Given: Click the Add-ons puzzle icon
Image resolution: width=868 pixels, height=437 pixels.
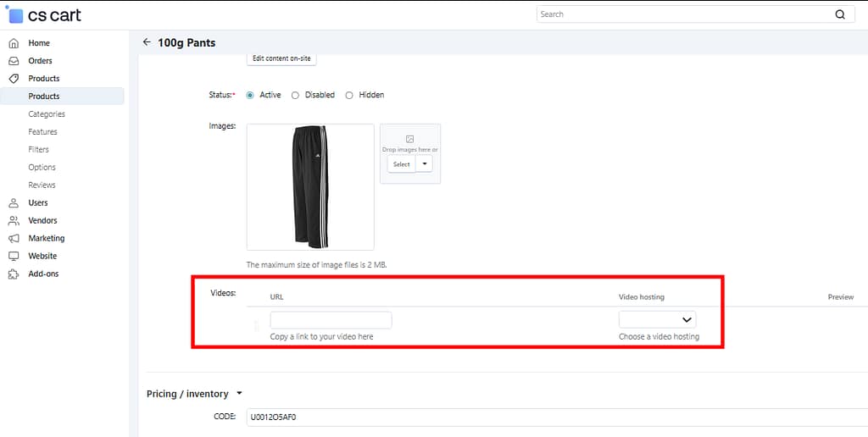Looking at the screenshot, I should (x=14, y=274).
